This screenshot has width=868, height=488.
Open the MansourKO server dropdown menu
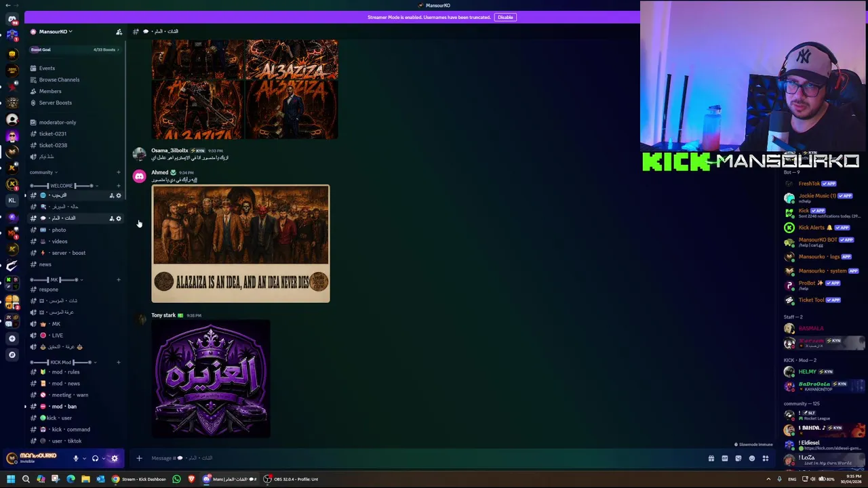56,31
